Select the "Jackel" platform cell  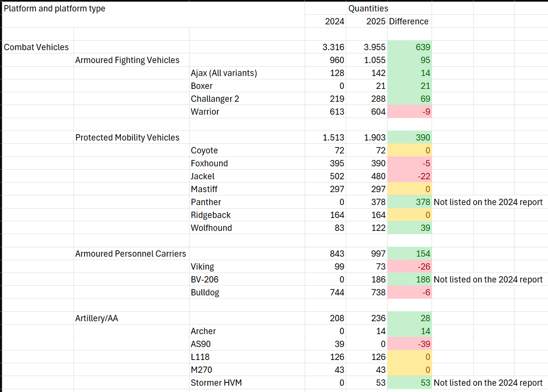pyautogui.click(x=247, y=176)
